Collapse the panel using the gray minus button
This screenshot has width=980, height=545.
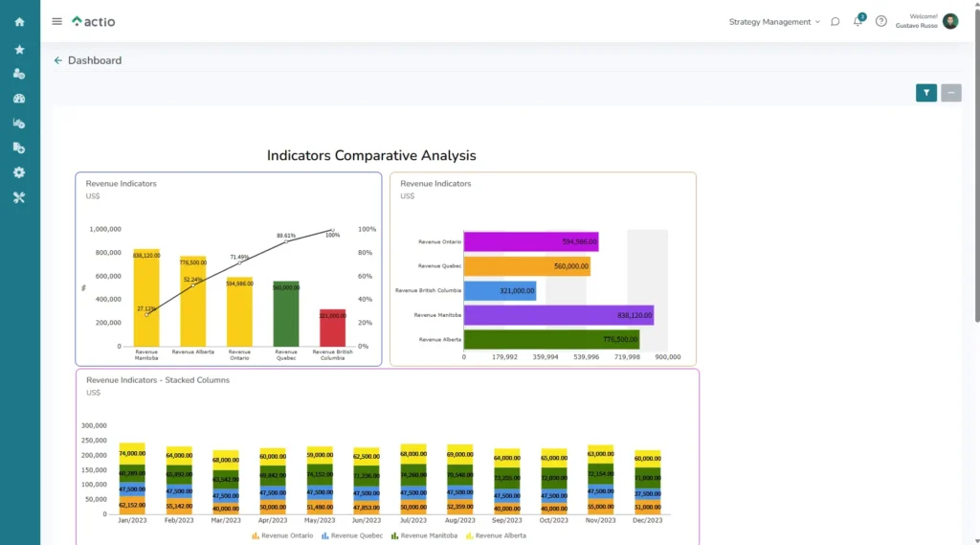tap(951, 93)
